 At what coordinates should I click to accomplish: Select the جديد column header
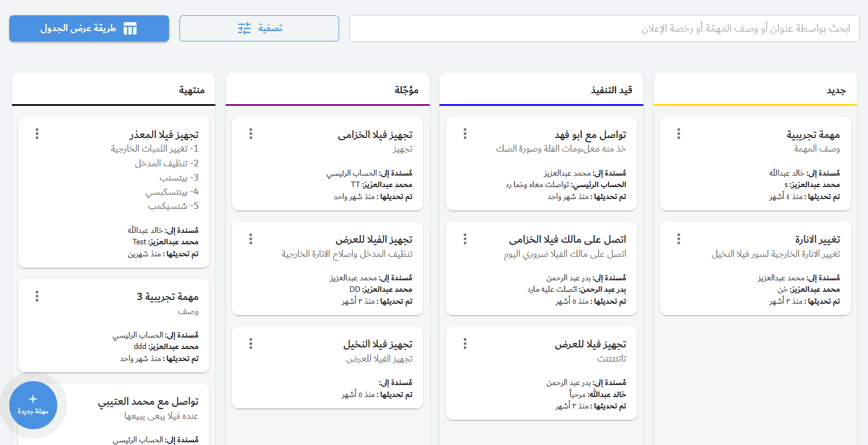coord(836,91)
